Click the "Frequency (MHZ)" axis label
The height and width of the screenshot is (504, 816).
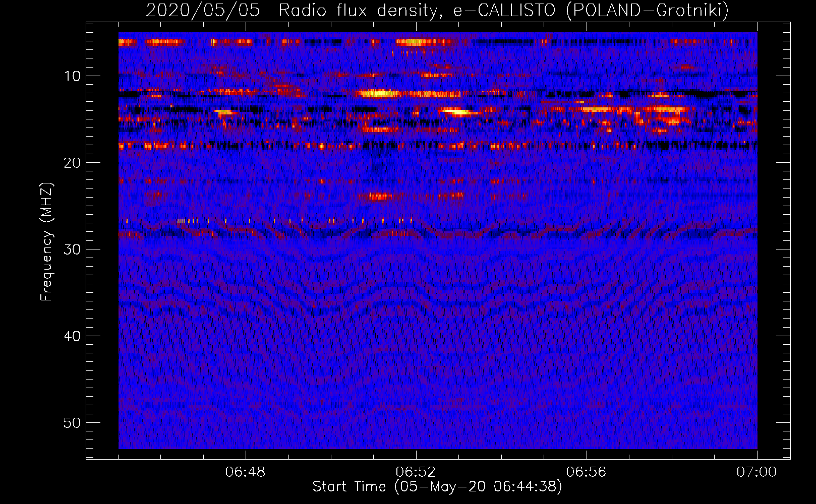coord(46,242)
